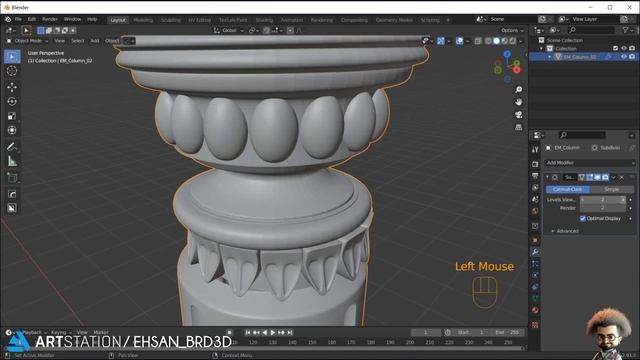Image resolution: width=640 pixels, height=360 pixels.
Task: Collapse Collection in outliner tree
Action: click(542, 48)
